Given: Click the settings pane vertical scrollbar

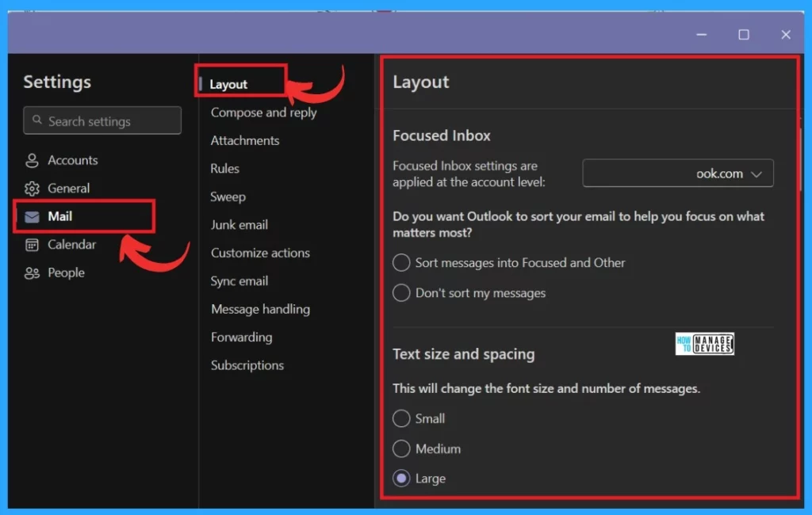Looking at the screenshot, I should tap(801, 159).
